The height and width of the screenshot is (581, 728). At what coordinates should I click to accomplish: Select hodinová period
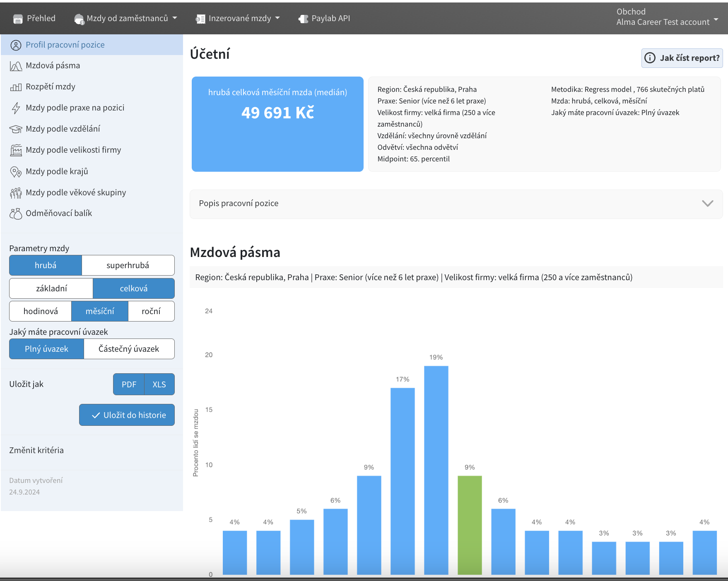point(41,311)
